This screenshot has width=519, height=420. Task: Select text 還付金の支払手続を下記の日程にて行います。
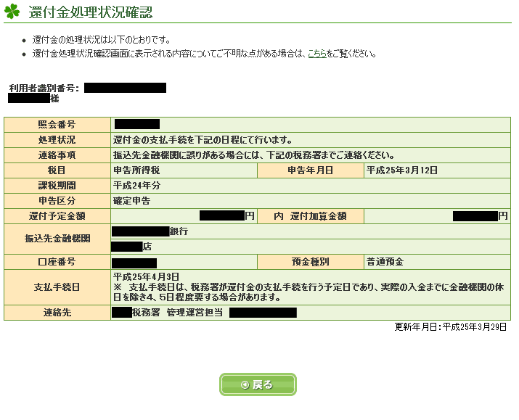(203, 140)
